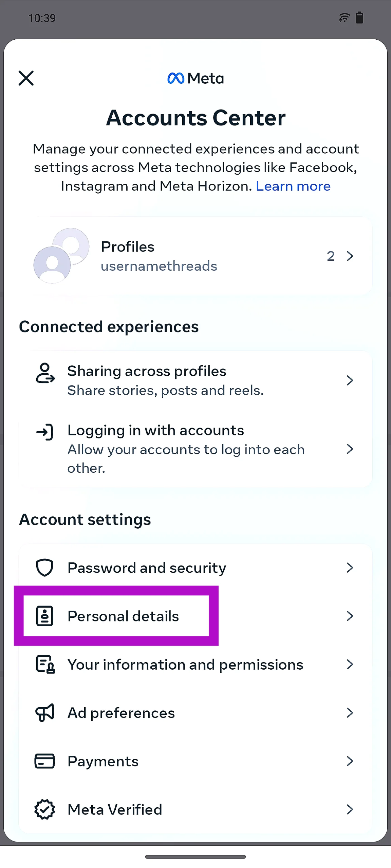Viewport: 391px width, 868px height.
Task: Expand Profiles using its chevron arrow
Action: (350, 256)
